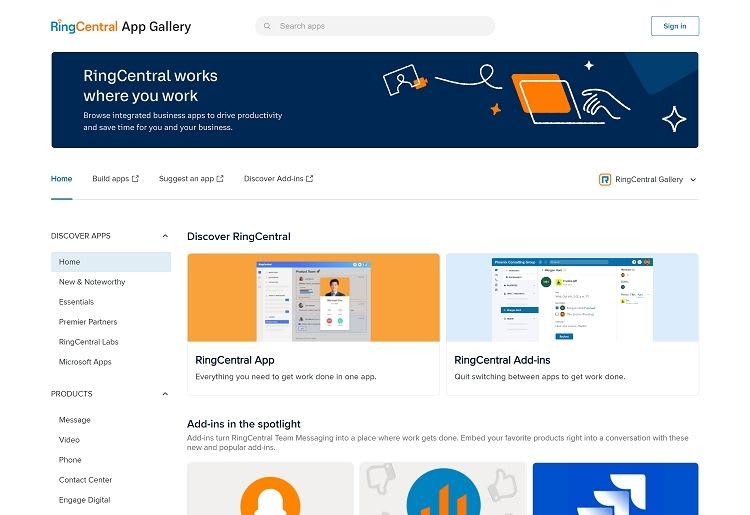Screen dimensions: 750x515
Task: Open the RingCentral App card image
Action: point(313,297)
